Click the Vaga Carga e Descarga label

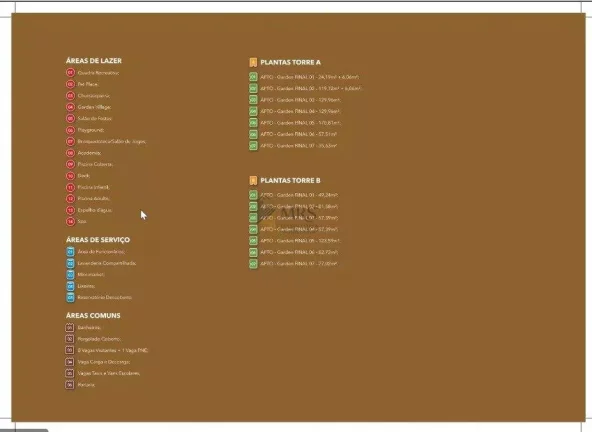pyautogui.click(x=104, y=362)
